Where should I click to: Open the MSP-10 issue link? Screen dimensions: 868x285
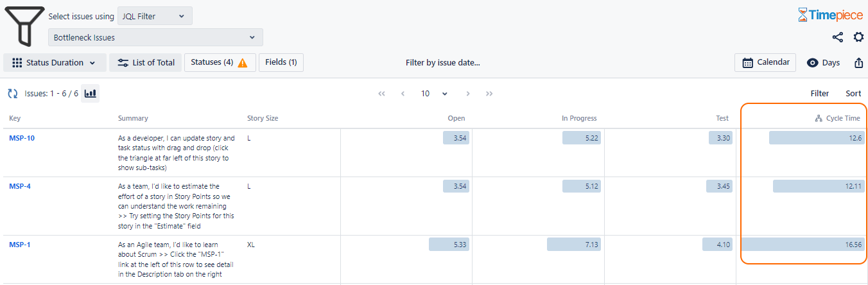(22, 137)
